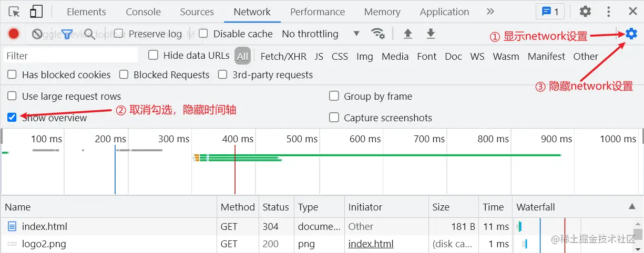Filter requests by Manifest
This screenshot has width=644, height=253.
[547, 56]
